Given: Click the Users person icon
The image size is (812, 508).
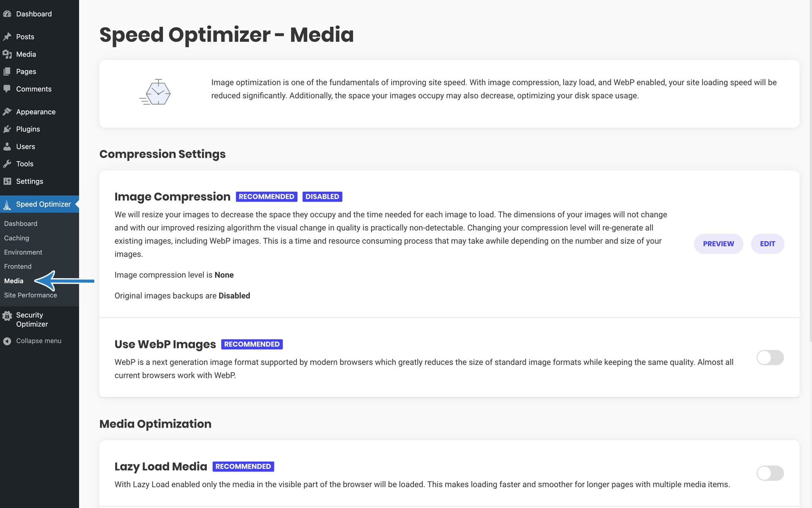Looking at the screenshot, I should pos(7,146).
